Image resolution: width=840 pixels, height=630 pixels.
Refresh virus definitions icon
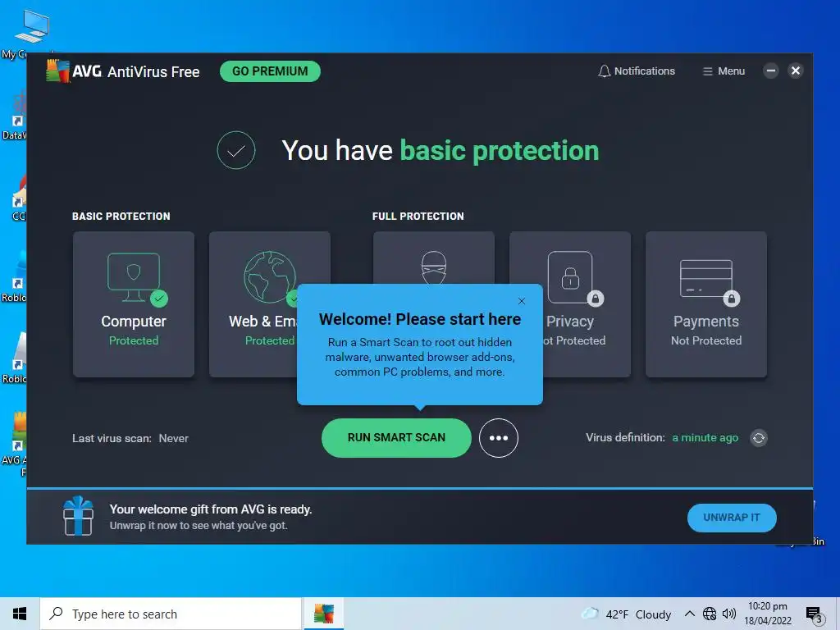coord(759,438)
